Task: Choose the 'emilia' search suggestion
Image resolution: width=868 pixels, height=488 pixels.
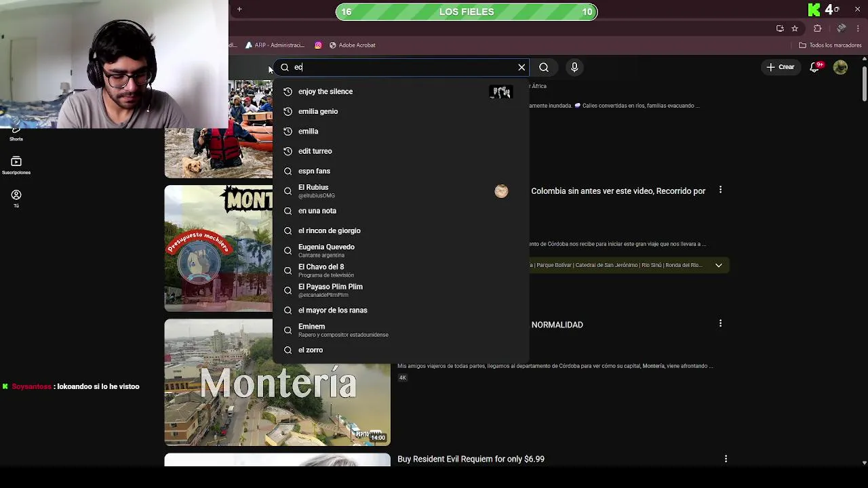Action: (401, 131)
